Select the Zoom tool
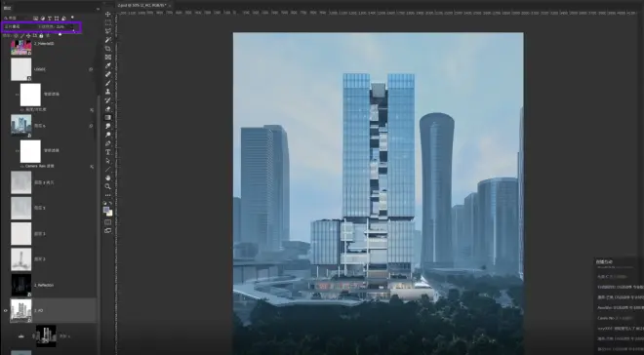This screenshot has width=644, height=355. coord(108,186)
